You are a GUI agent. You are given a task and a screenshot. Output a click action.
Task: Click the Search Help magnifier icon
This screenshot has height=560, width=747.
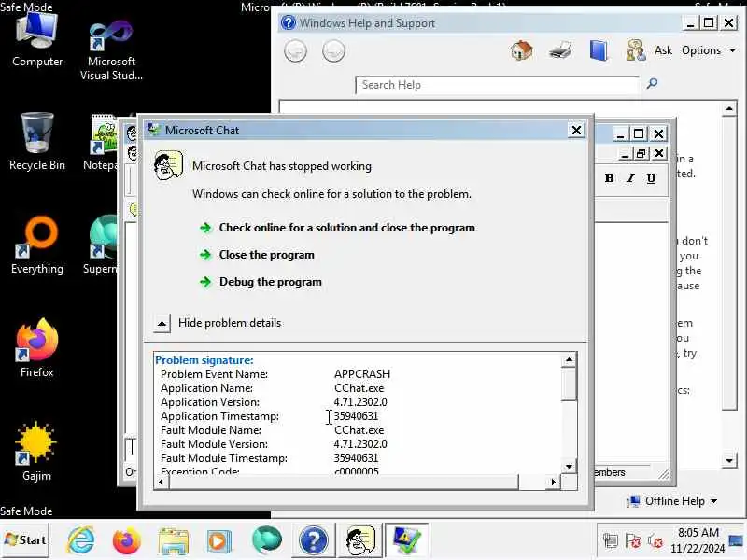coord(652,84)
